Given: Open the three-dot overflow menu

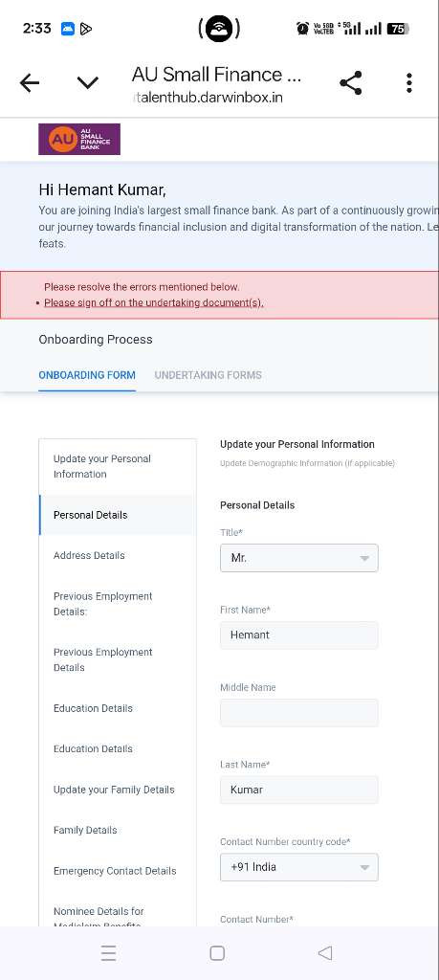Looking at the screenshot, I should [x=409, y=82].
